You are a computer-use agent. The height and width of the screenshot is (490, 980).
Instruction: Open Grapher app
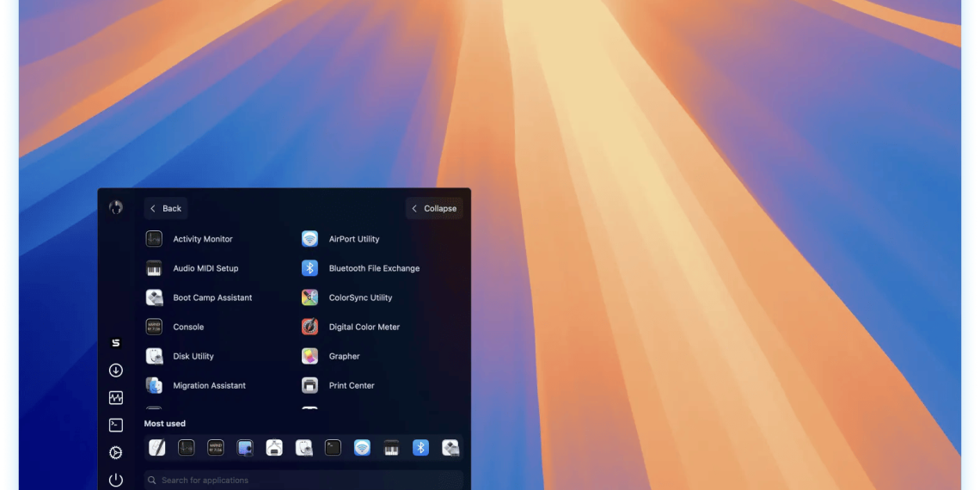tap(344, 356)
